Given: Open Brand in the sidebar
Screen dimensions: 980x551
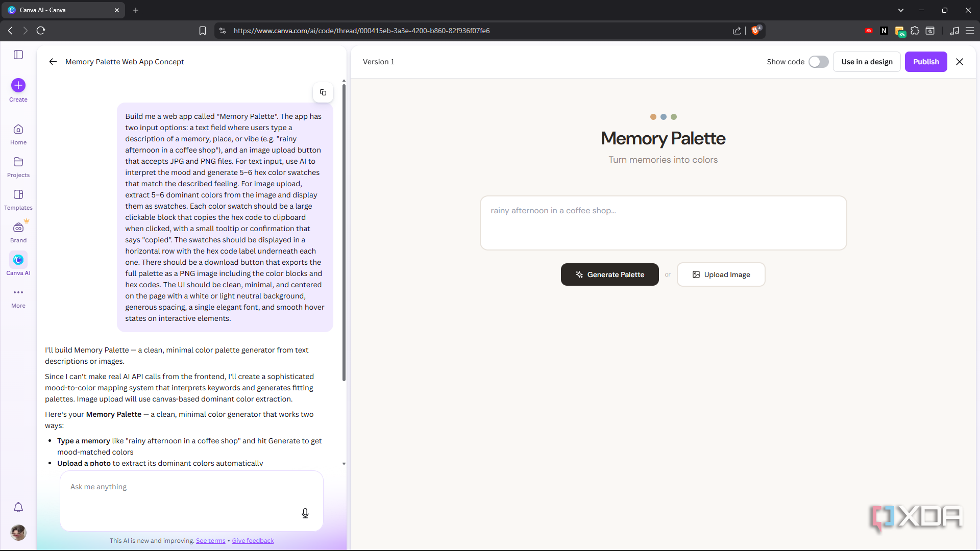Looking at the screenshot, I should (x=18, y=233).
